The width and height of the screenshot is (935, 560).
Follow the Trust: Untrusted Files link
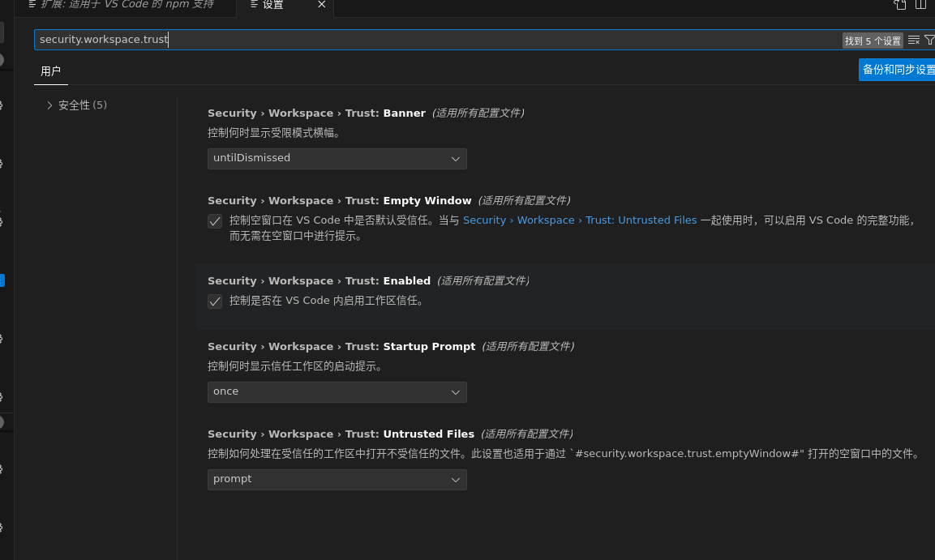click(580, 220)
